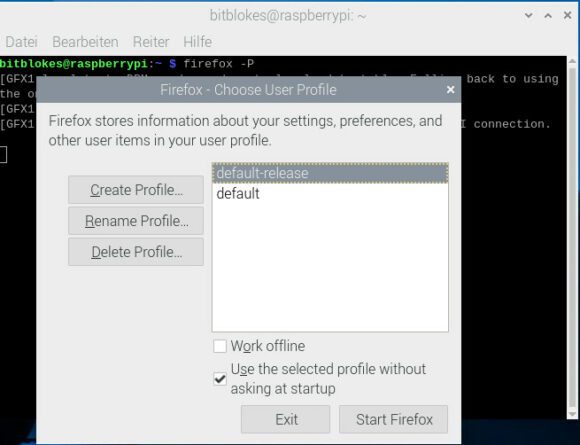Screen dimensions: 580x445
Task: Close the Choose User Profile dialog
Action: click(451, 90)
